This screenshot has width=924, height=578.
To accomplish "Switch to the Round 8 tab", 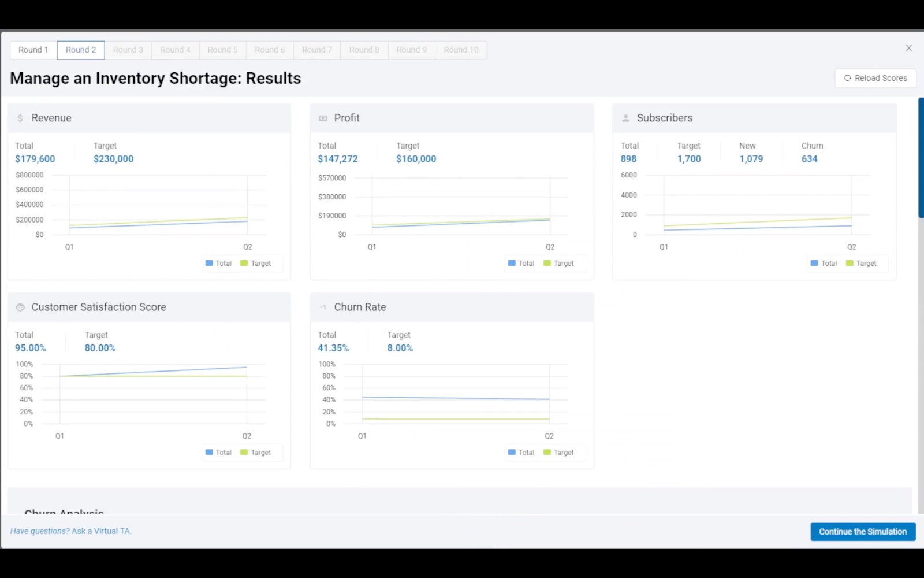I will tap(364, 50).
